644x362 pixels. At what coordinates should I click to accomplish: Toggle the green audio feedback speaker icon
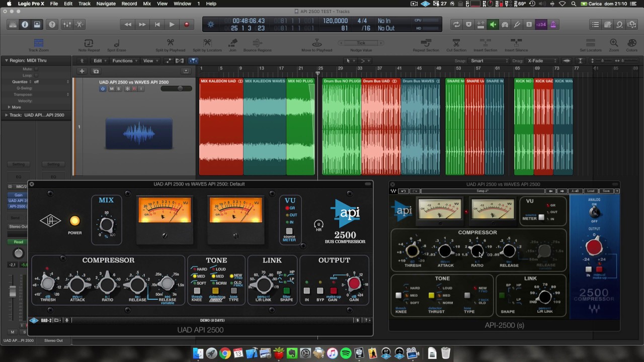pos(493,24)
